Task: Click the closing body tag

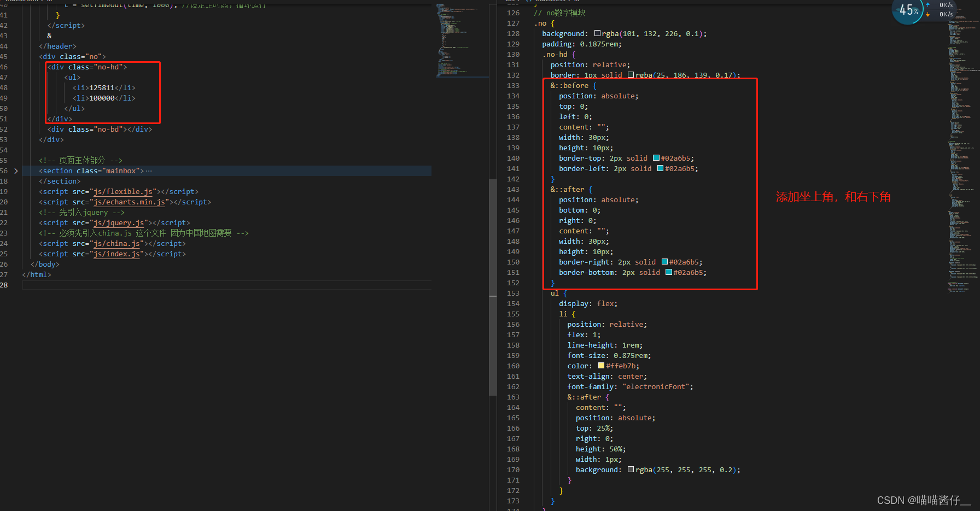Action: point(45,265)
